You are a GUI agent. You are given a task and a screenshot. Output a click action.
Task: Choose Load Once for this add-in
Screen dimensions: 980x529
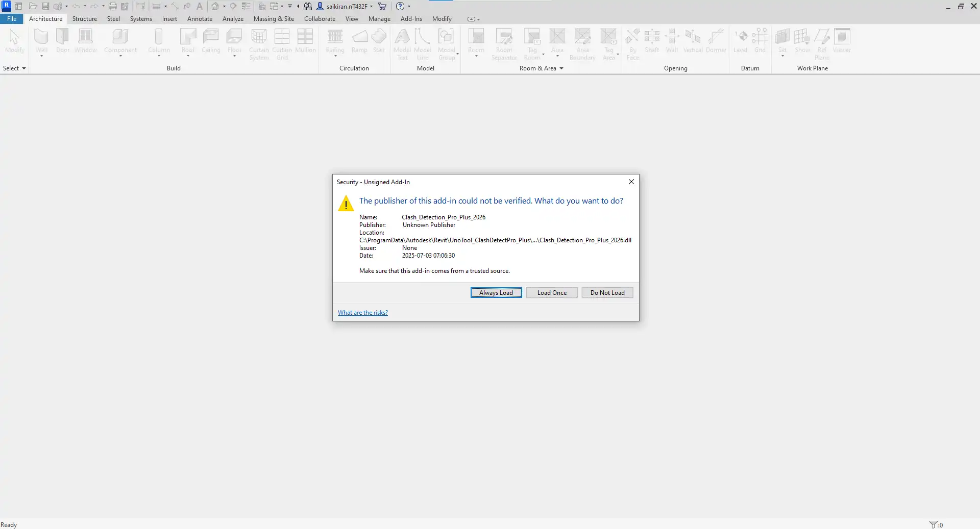pos(552,293)
